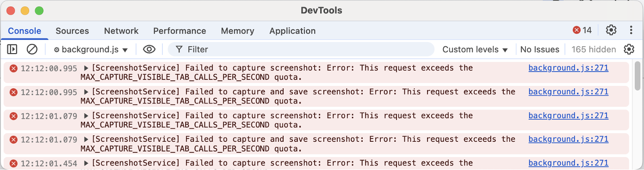Create a live expression with eye icon
The image size is (644, 170).
[x=149, y=49]
